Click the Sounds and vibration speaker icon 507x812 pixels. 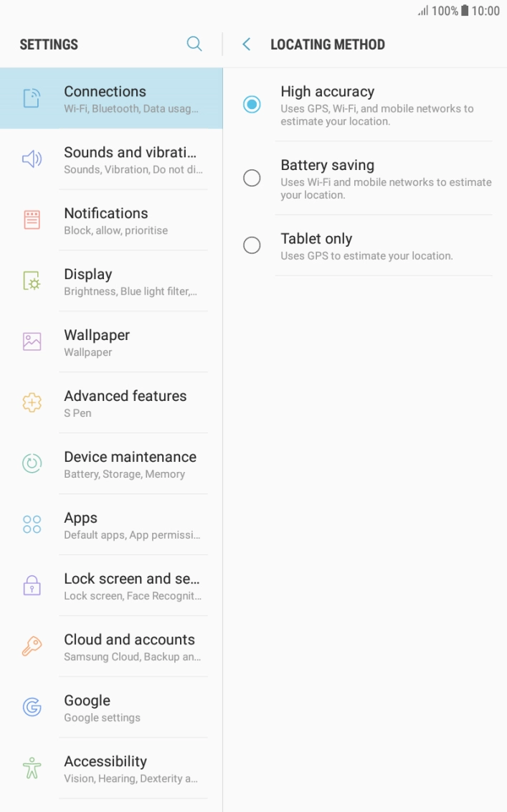point(32,159)
